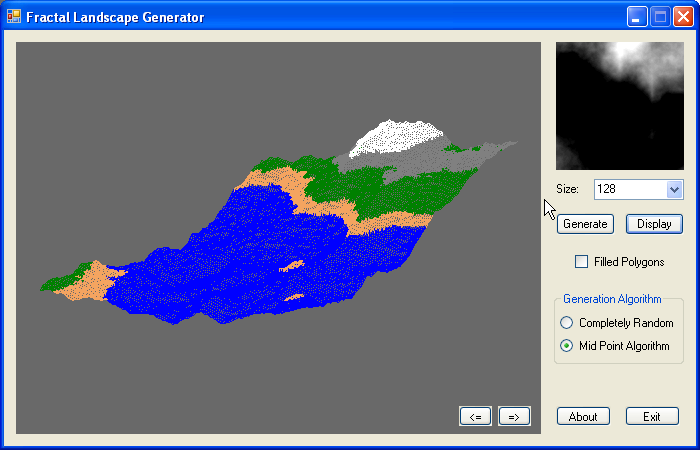Enable the Filled Polygons checkbox
Viewport: 700px width, 450px height.
coord(581,262)
